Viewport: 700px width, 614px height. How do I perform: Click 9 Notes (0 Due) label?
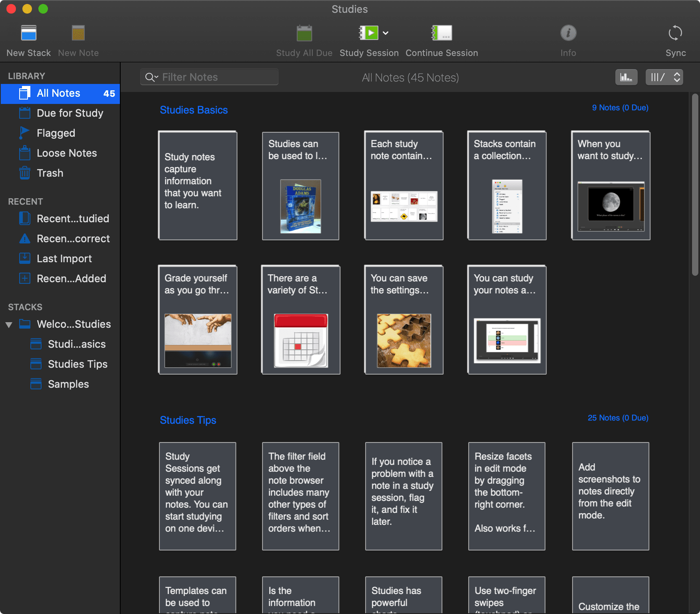[x=620, y=108]
